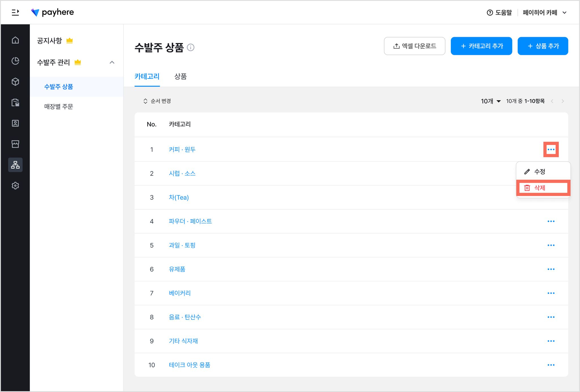Image resolution: width=580 pixels, height=392 pixels.
Task: Open more options for 커피 · 원두 row
Action: point(551,149)
